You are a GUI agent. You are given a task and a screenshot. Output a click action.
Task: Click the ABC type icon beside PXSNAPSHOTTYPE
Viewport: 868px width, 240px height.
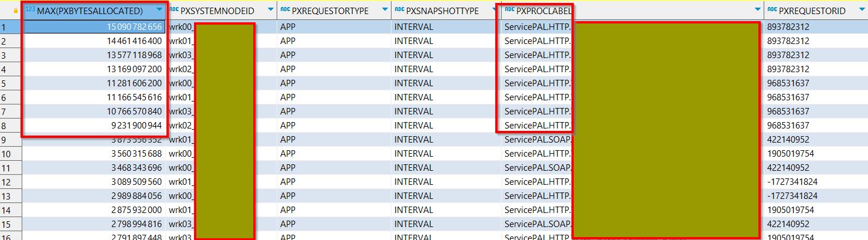(400, 10)
